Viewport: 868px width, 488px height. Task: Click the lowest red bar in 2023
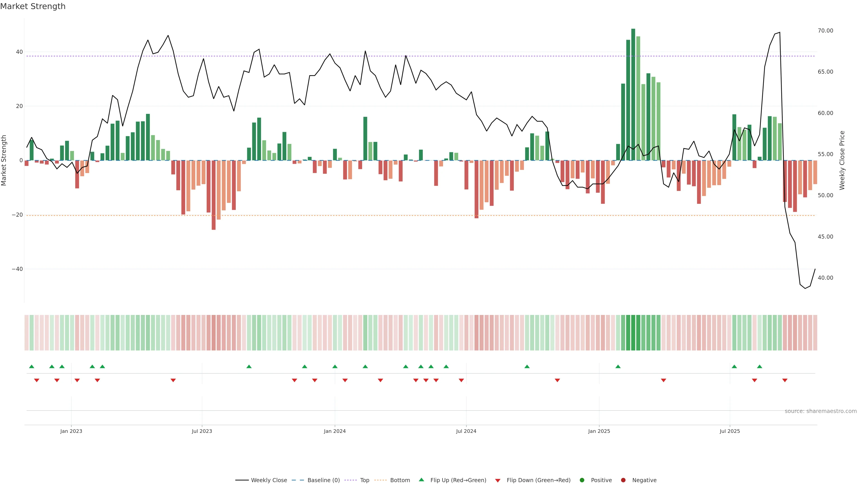tap(214, 195)
